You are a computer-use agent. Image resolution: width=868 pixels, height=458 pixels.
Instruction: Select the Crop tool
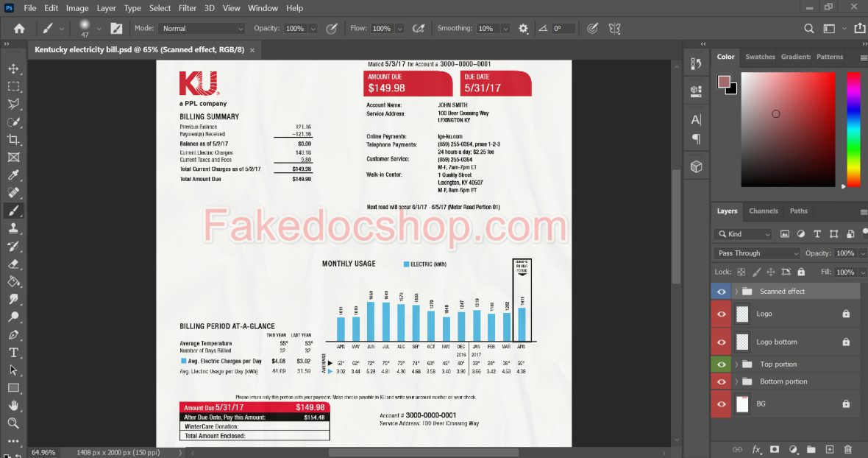(14, 140)
